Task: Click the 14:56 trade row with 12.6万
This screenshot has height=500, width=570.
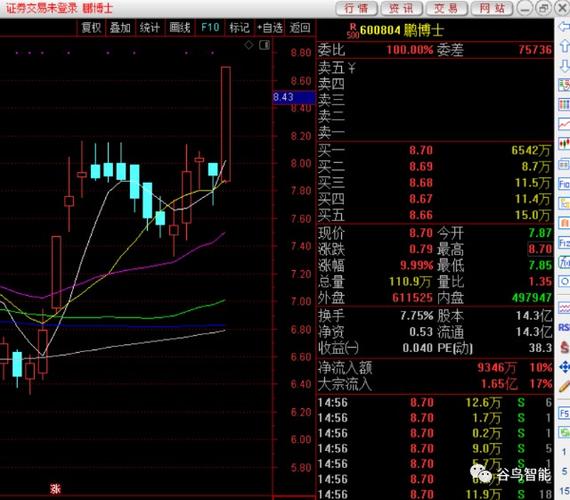Action: tap(435, 403)
